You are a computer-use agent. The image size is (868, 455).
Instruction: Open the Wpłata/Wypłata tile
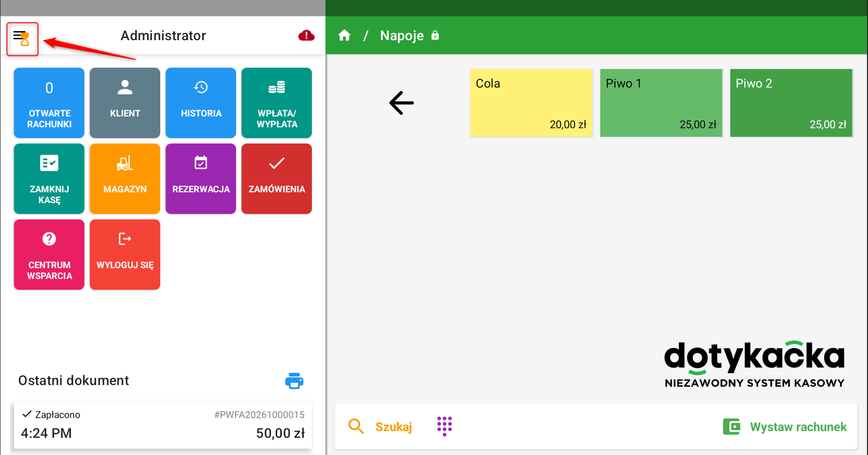point(277,103)
